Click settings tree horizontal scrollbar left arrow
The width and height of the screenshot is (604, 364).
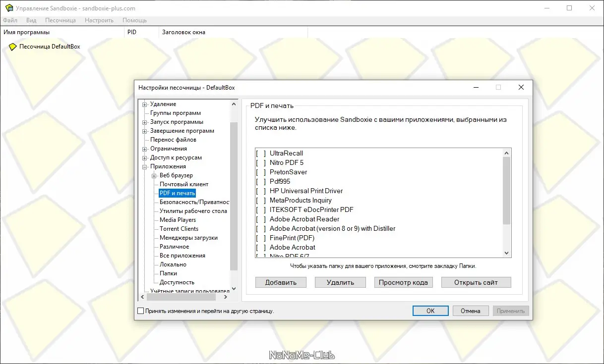pos(142,297)
